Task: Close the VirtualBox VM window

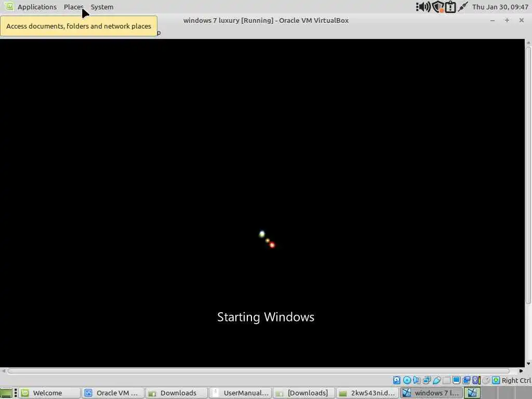Action: [x=522, y=20]
